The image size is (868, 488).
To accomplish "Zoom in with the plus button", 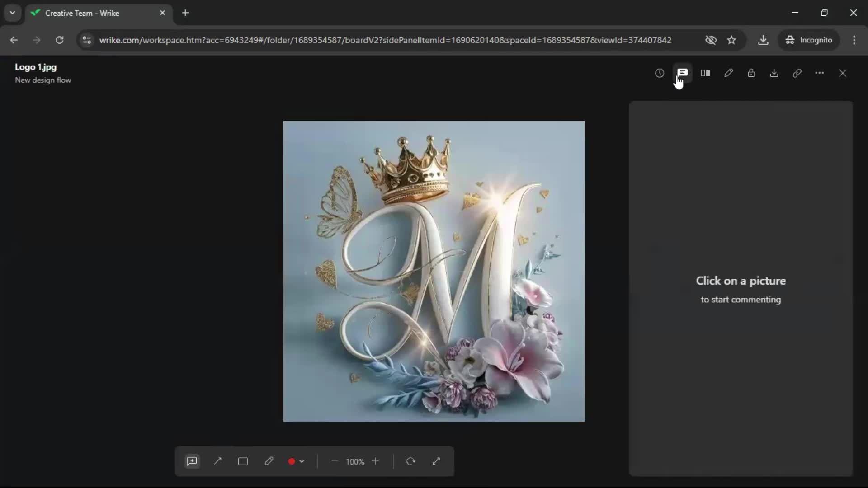I will click(x=375, y=461).
